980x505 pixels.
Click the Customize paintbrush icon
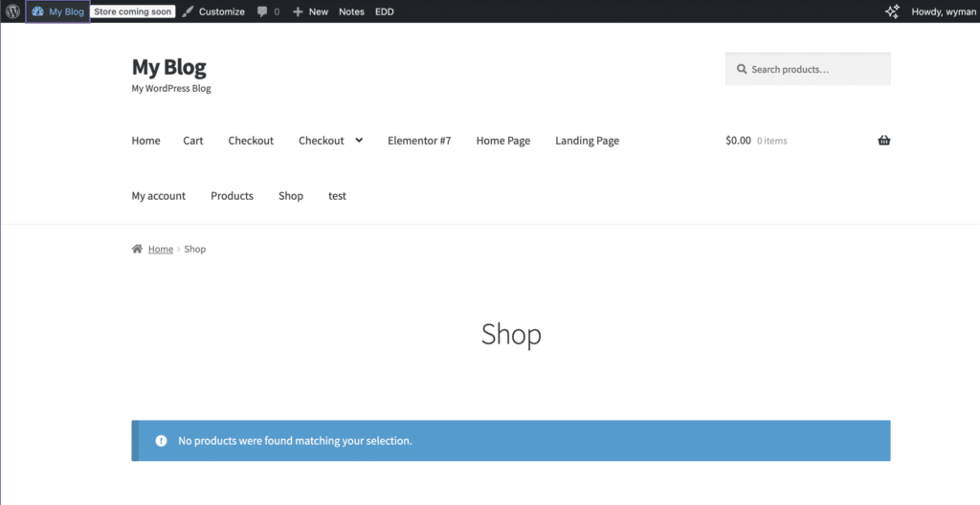(x=189, y=11)
